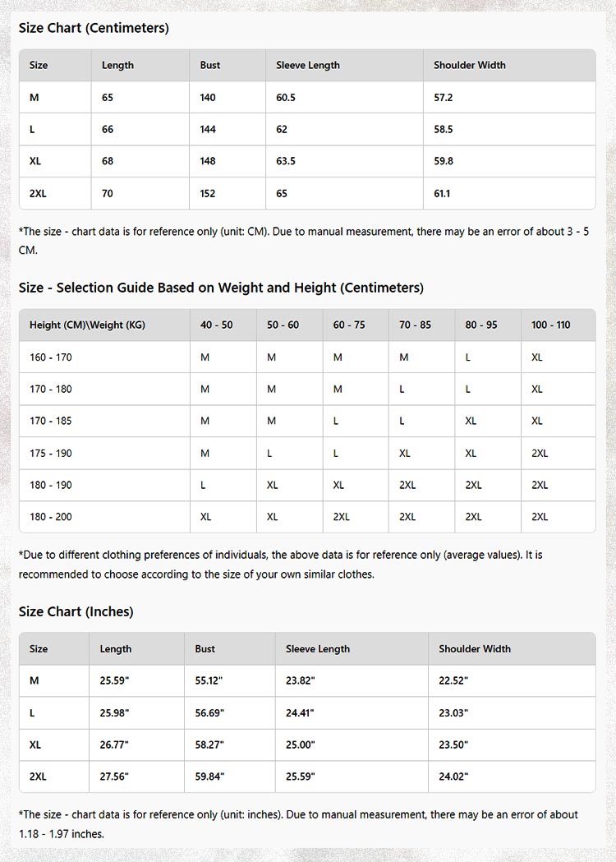Select the "70 - 85" weight column header
The height and width of the screenshot is (862, 616).
(415, 325)
